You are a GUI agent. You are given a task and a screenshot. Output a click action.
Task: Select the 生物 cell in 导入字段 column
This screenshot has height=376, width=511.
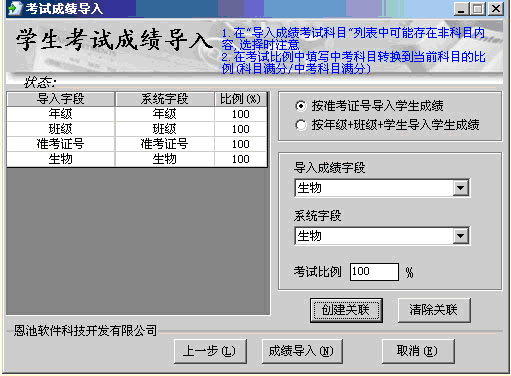(x=61, y=159)
